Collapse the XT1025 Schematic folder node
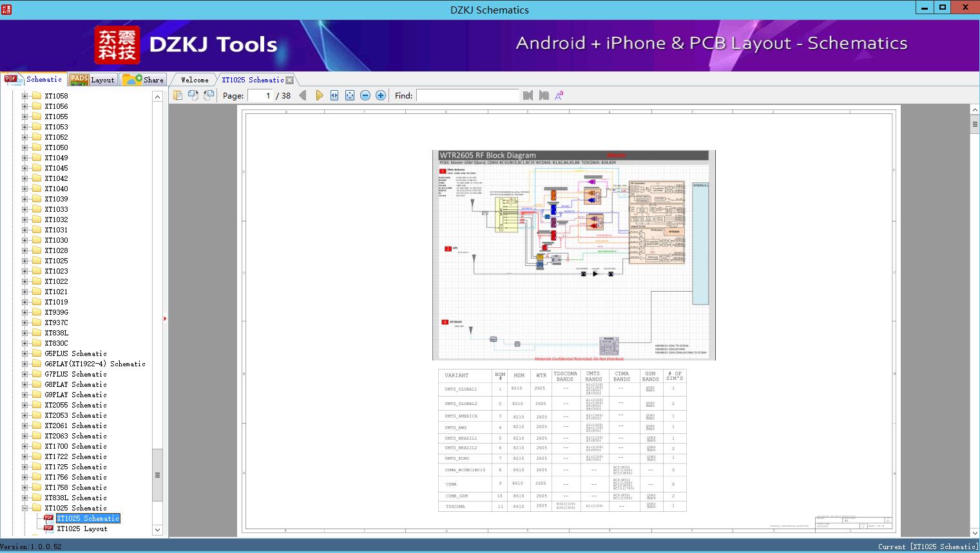 pyautogui.click(x=25, y=508)
